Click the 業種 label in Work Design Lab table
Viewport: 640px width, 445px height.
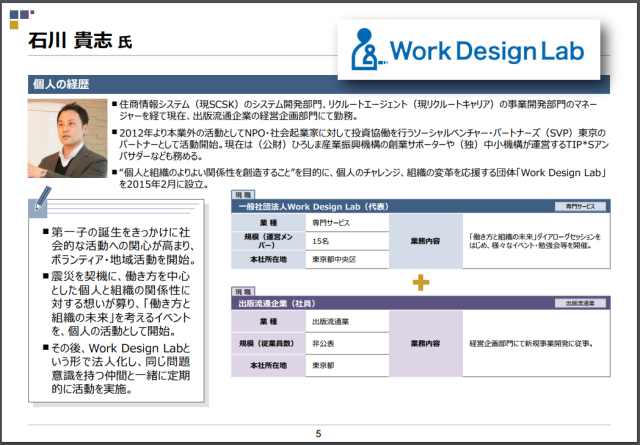(x=268, y=222)
